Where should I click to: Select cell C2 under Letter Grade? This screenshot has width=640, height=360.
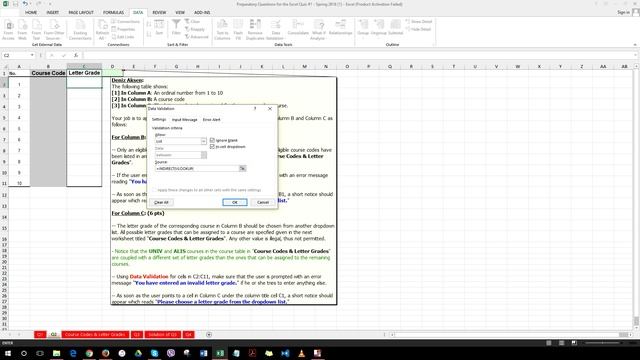coord(84,83)
